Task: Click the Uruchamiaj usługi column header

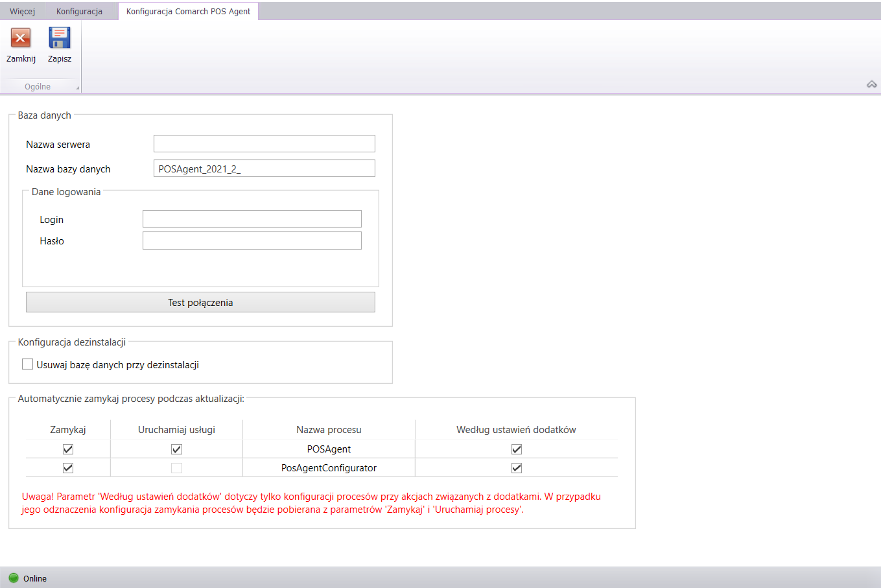Action: coord(176,430)
